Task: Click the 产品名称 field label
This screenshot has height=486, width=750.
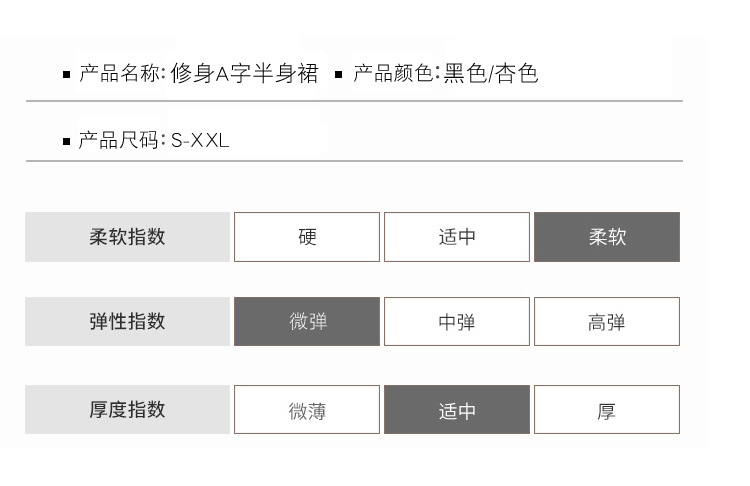Action: (x=121, y=74)
